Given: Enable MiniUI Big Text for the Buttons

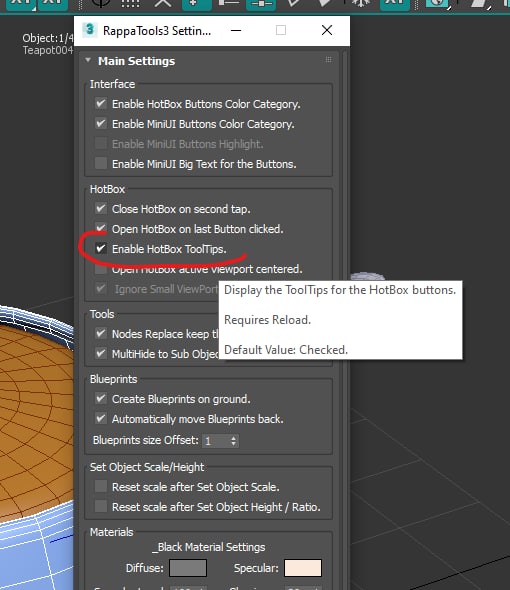Looking at the screenshot, I should pyautogui.click(x=101, y=163).
